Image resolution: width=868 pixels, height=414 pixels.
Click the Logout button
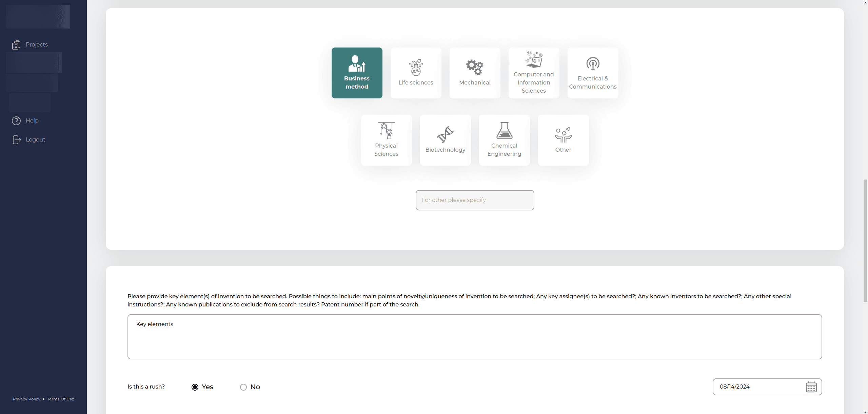pos(35,139)
